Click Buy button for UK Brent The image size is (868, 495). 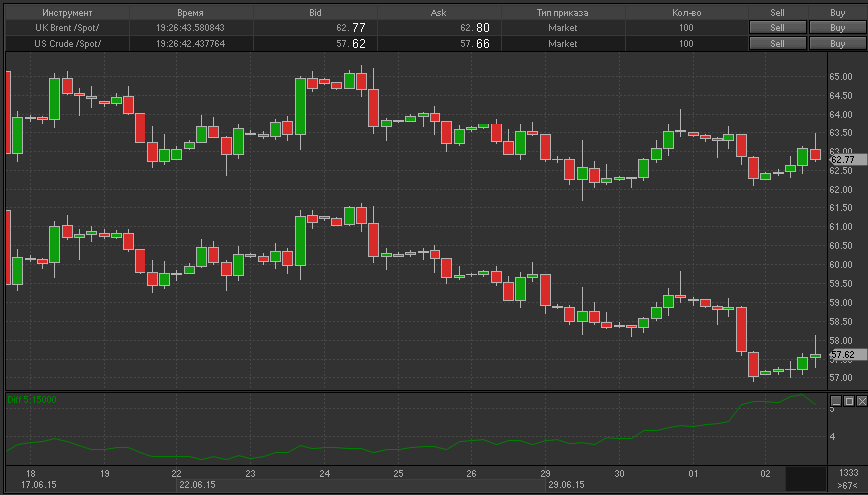pos(837,28)
